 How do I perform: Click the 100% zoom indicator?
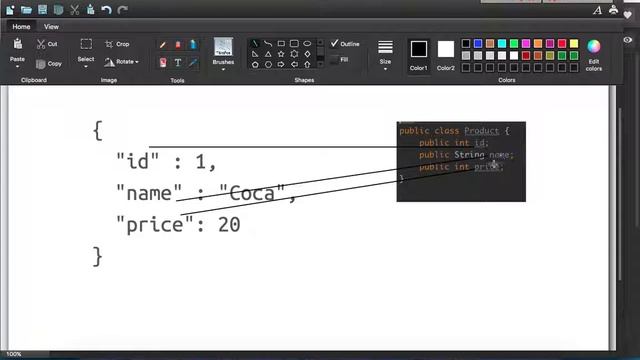point(13,354)
